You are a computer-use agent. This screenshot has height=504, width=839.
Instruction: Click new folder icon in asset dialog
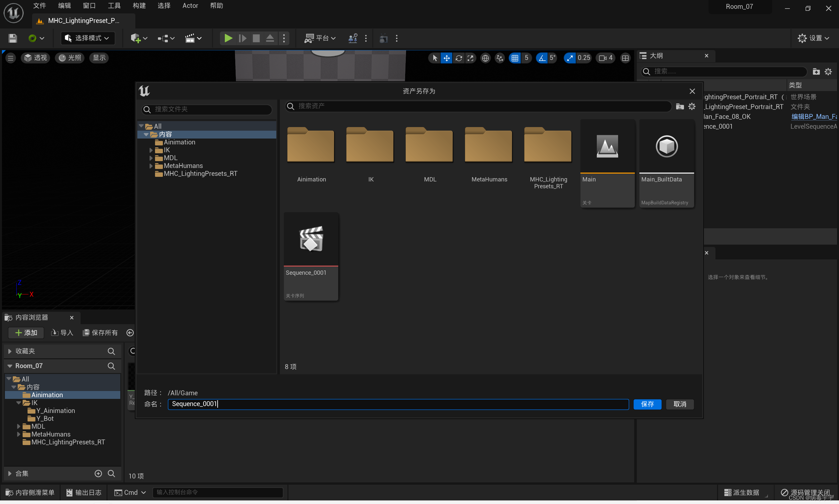click(680, 106)
